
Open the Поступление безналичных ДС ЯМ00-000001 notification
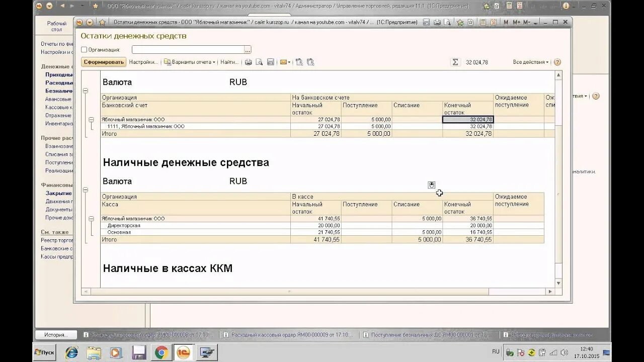427,335
